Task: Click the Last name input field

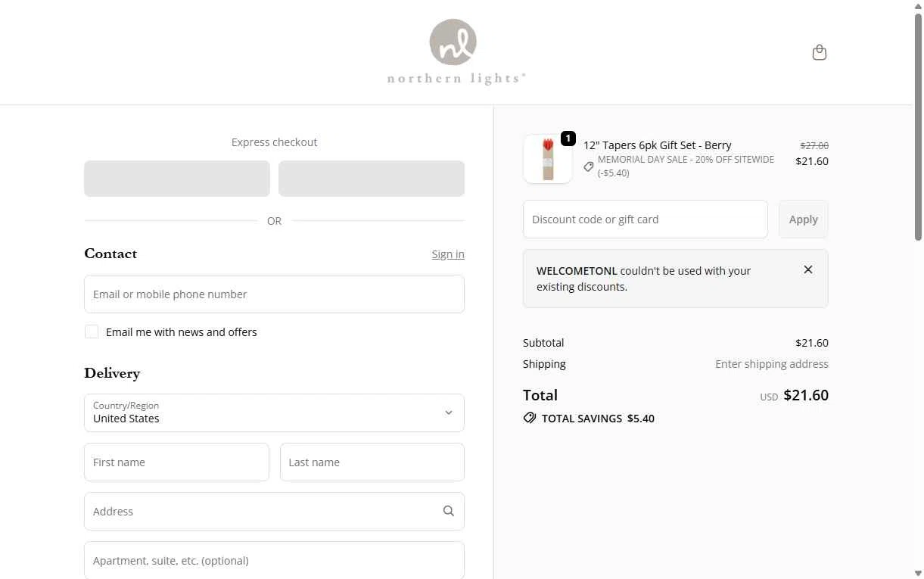Action: (372, 462)
